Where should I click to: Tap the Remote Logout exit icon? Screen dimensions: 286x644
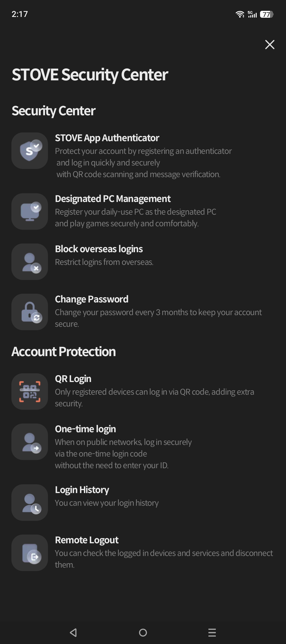pyautogui.click(x=30, y=553)
